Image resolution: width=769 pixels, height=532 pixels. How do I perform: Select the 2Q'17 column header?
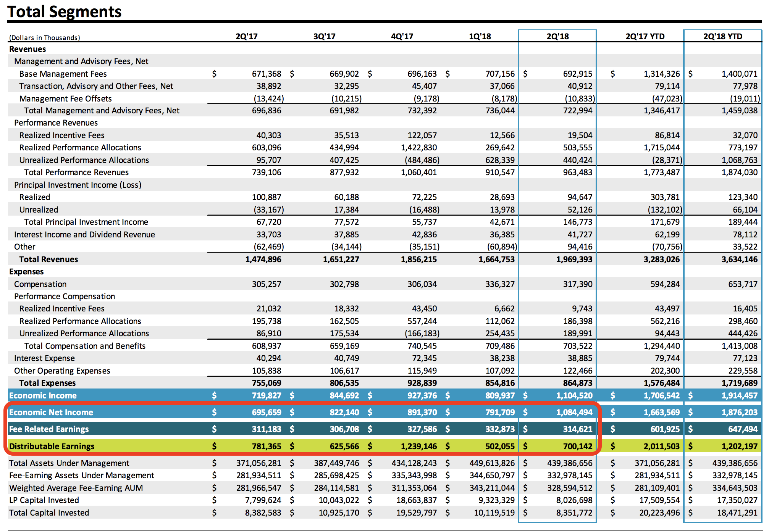[x=247, y=37]
